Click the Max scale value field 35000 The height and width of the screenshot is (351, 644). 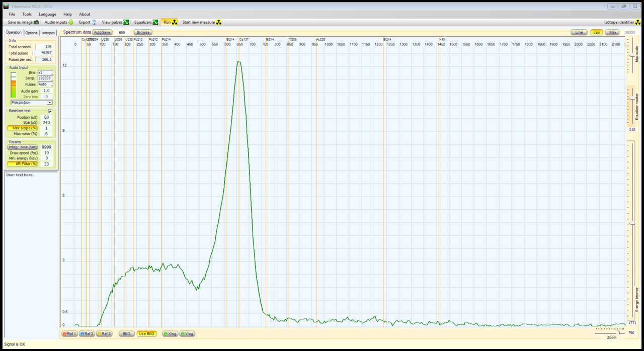pos(630,32)
